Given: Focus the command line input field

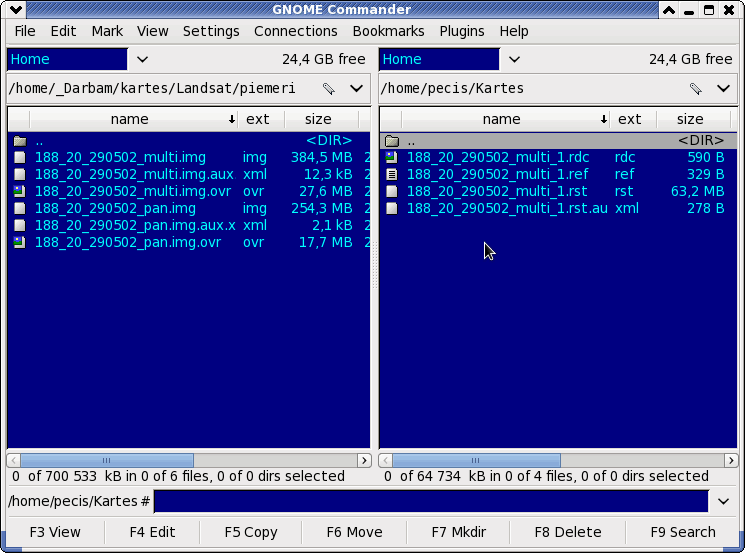Looking at the screenshot, I should click(431, 501).
